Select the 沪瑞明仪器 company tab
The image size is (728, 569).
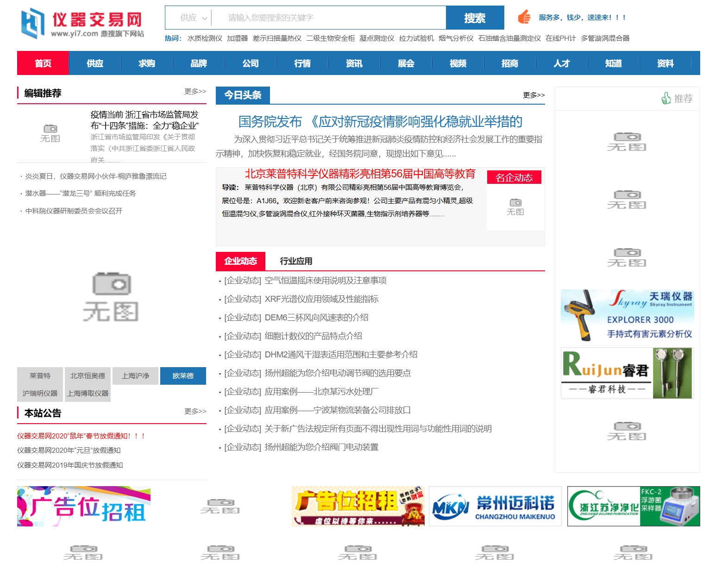tap(40, 394)
